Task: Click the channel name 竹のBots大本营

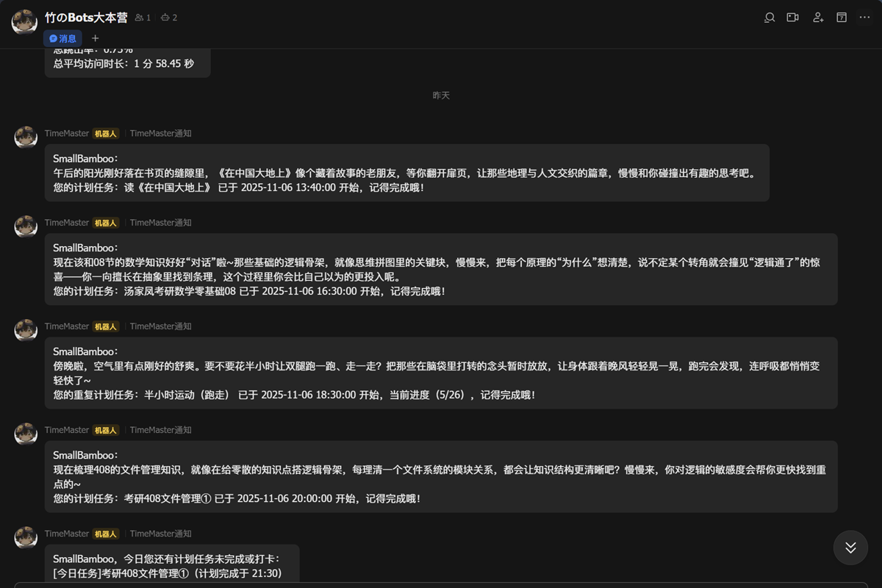Action: tap(83, 17)
